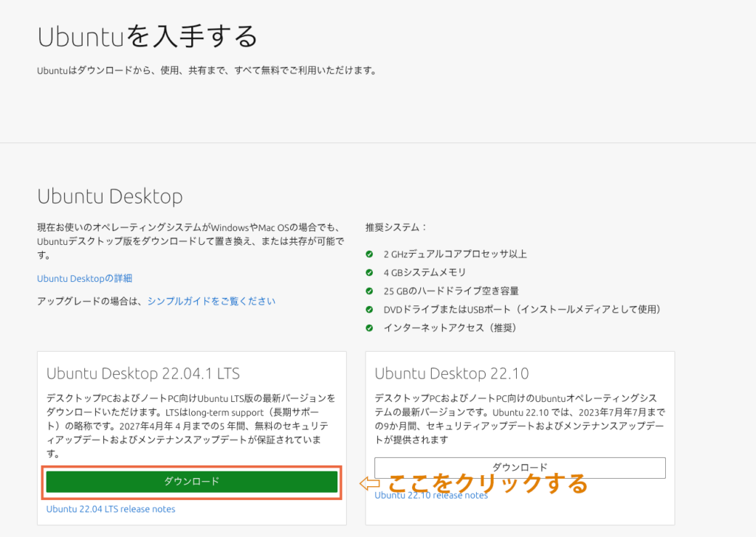Click the Ubuntu Desktop 22.10 card title
The image size is (756, 537).
coord(452,374)
